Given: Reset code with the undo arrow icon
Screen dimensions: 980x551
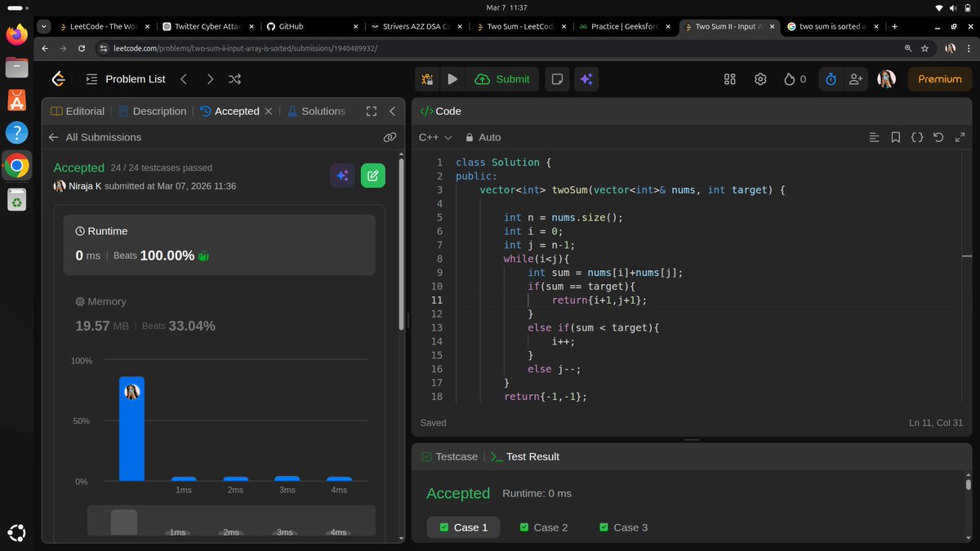Looking at the screenshot, I should pyautogui.click(x=938, y=137).
